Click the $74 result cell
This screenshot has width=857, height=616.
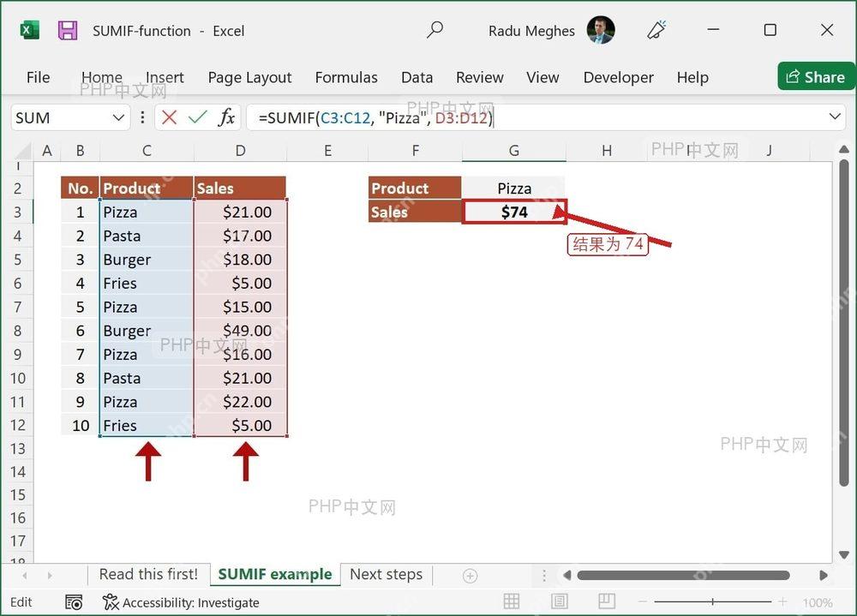pyautogui.click(x=514, y=212)
